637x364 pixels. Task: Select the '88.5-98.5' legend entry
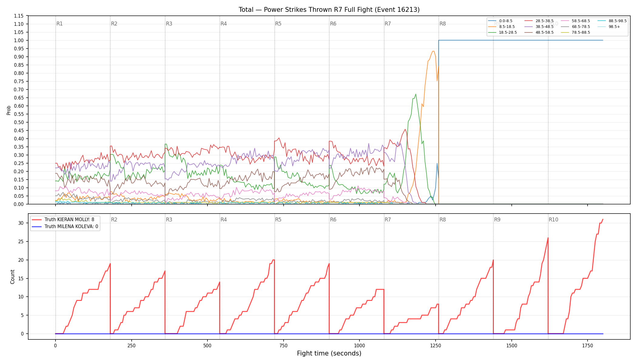pos(612,21)
